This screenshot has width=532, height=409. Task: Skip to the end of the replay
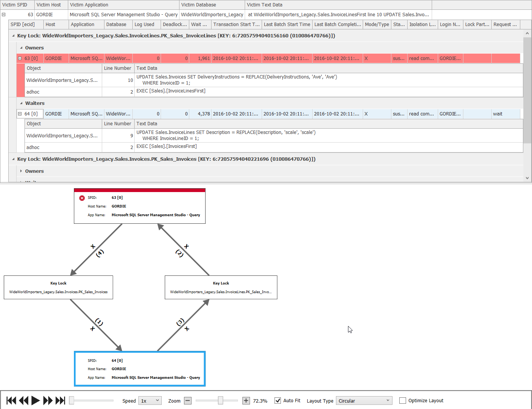tap(61, 401)
